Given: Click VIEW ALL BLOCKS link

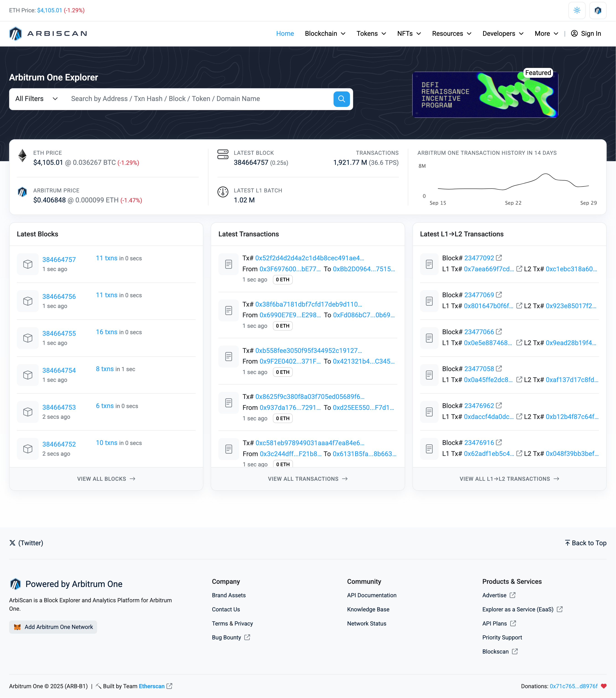Looking at the screenshot, I should tap(106, 479).
